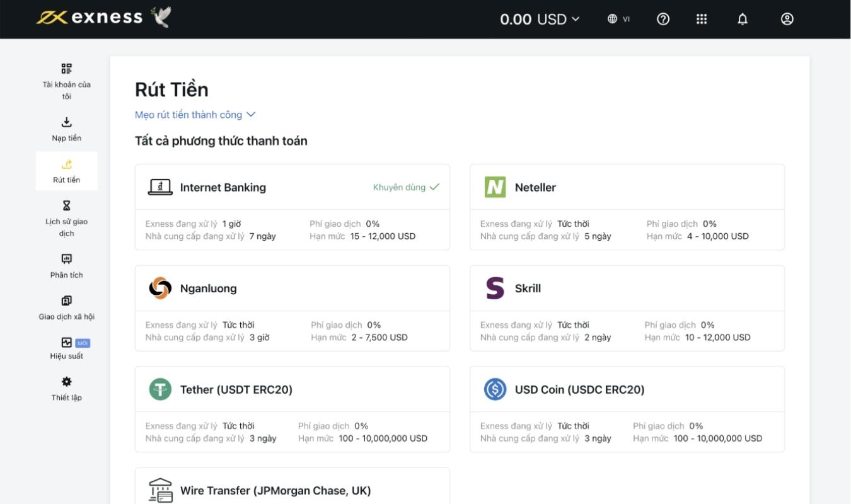The height and width of the screenshot is (504, 851).
Task: Click Tất cả phương thức thanh toán heading
Action: pyautogui.click(x=221, y=141)
